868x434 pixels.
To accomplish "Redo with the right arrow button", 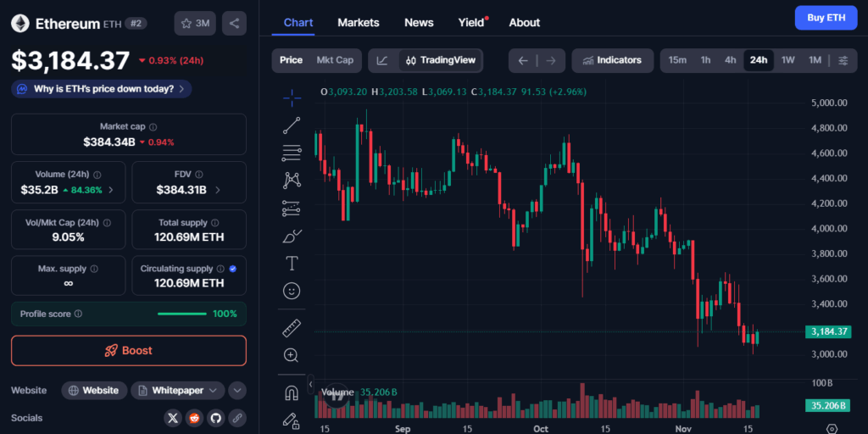I will point(550,60).
